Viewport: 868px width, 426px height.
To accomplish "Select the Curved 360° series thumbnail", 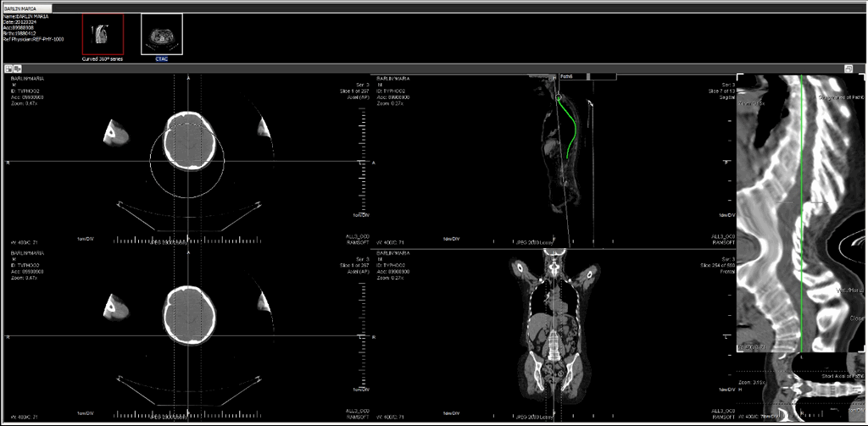I will click(x=103, y=34).
